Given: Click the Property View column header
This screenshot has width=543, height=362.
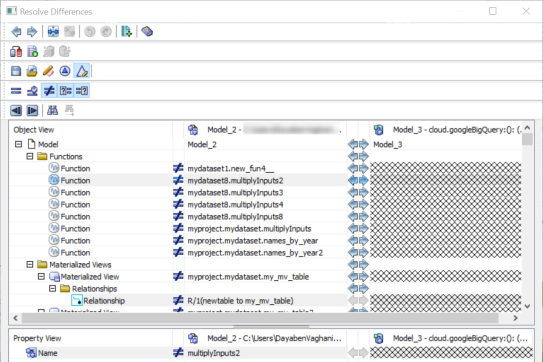Looking at the screenshot, I should pos(37,338).
